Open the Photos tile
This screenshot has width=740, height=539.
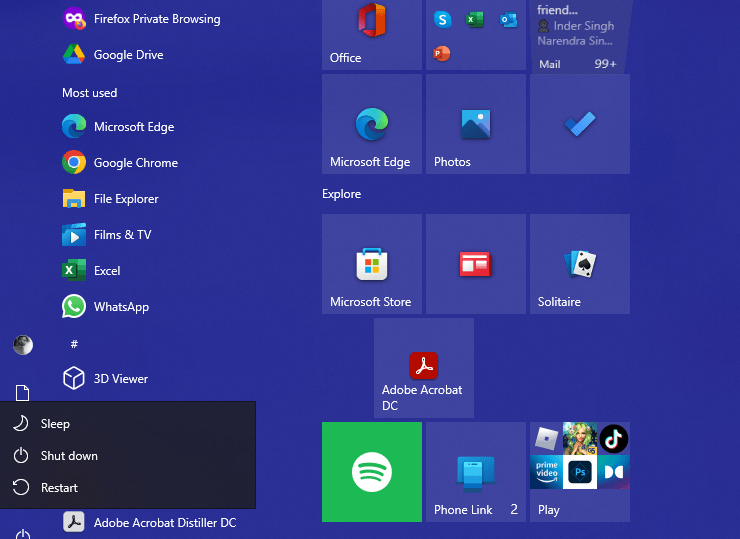pyautogui.click(x=476, y=124)
